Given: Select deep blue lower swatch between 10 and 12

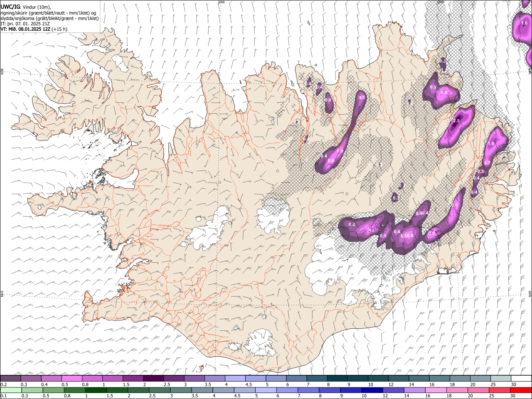Looking at the screenshot, I should [x=372, y=390].
